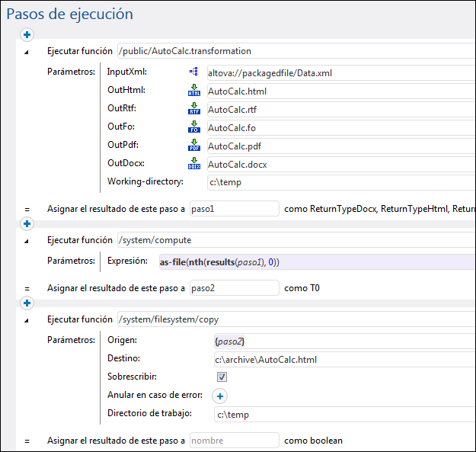Collapse the /system/compute step
Image resolution: width=476 pixels, height=452 pixels.
point(27,241)
